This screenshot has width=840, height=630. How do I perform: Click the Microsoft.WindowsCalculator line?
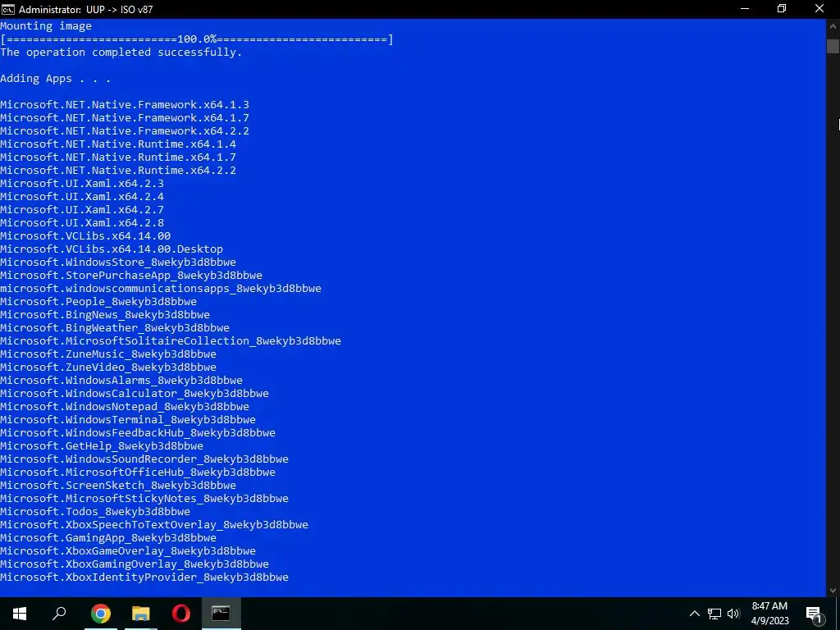click(135, 394)
